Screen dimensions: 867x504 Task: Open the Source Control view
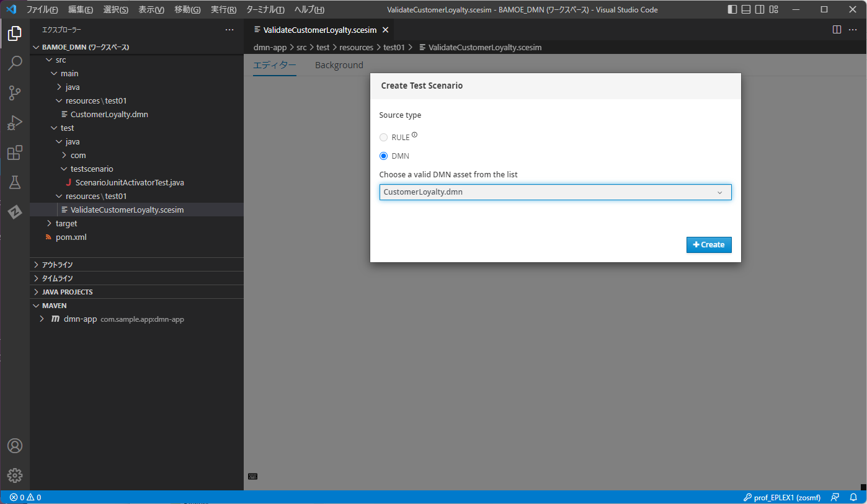coord(15,93)
